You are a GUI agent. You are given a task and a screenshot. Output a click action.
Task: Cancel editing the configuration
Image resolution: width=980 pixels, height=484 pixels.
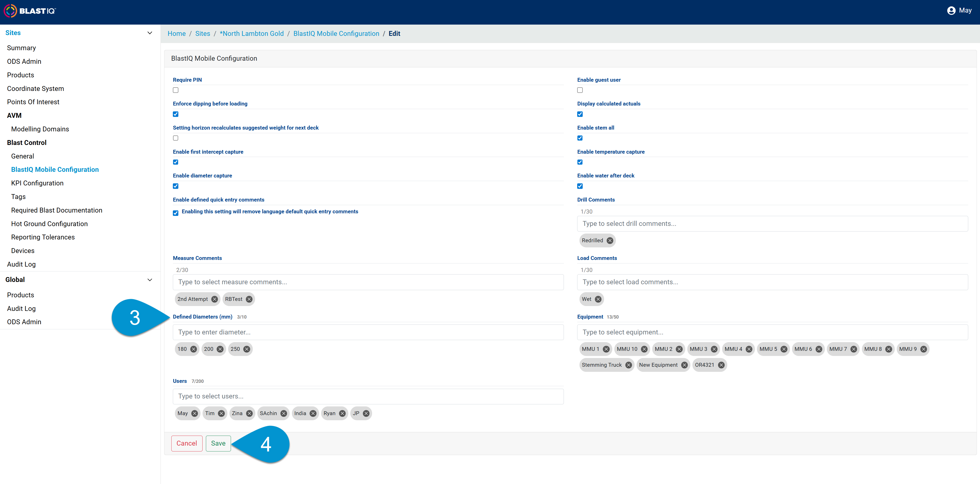186,443
